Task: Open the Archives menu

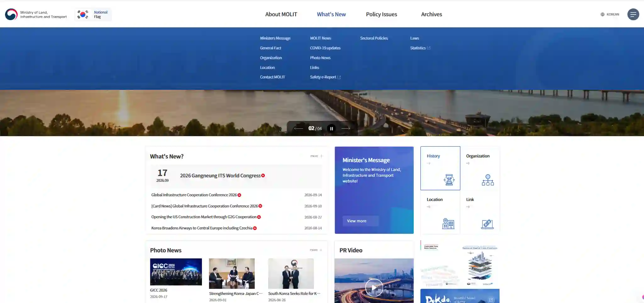Action: tap(431, 14)
